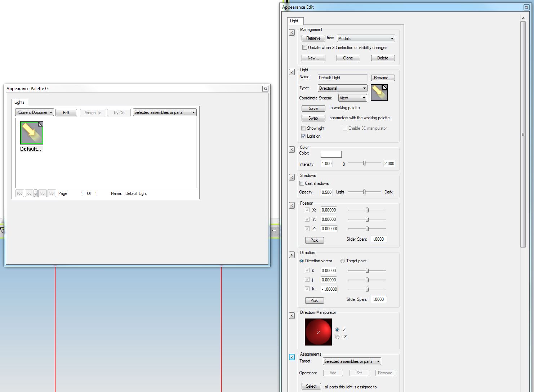534x392 pixels.
Task: Collapse the Assignments section arrow
Action: pos(292,357)
